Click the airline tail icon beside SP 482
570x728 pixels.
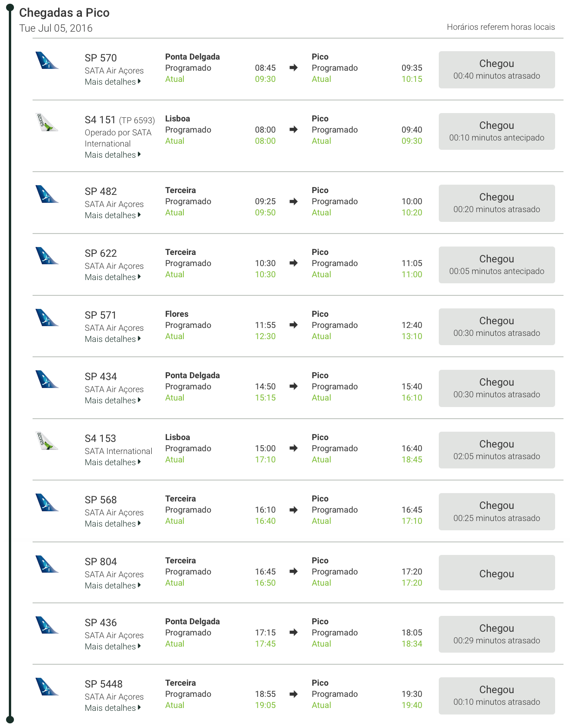coord(47,194)
